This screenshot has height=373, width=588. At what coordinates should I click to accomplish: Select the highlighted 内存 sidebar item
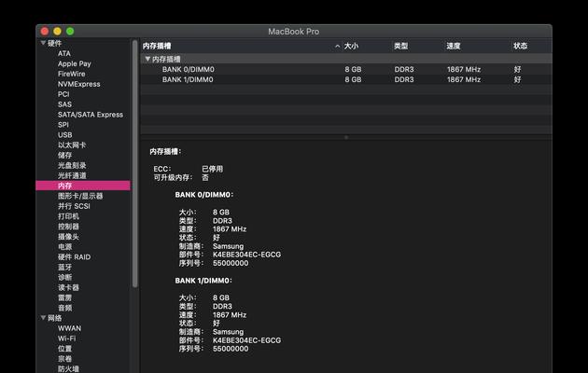coord(83,186)
